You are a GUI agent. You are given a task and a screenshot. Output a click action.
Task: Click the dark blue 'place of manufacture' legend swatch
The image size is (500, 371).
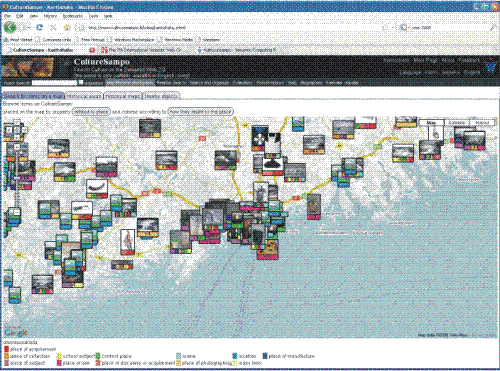(x=265, y=356)
